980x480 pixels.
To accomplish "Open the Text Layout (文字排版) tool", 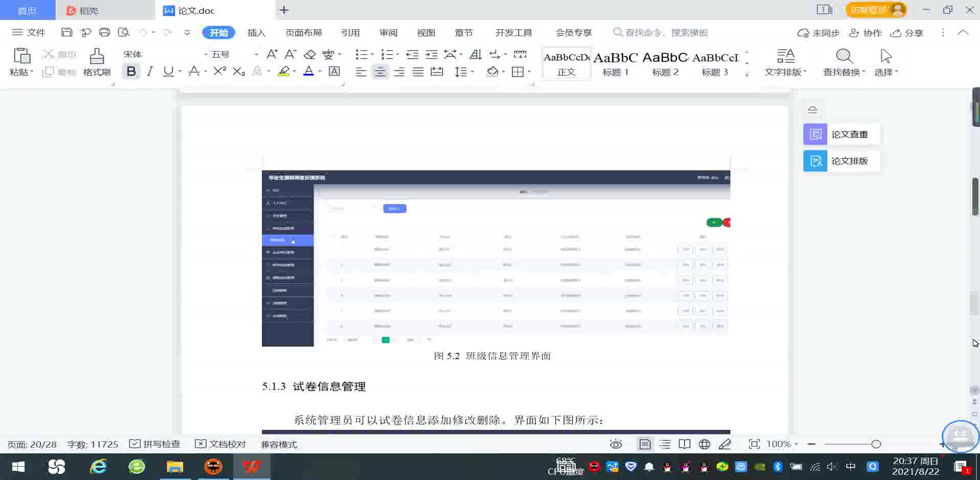I will (785, 56).
